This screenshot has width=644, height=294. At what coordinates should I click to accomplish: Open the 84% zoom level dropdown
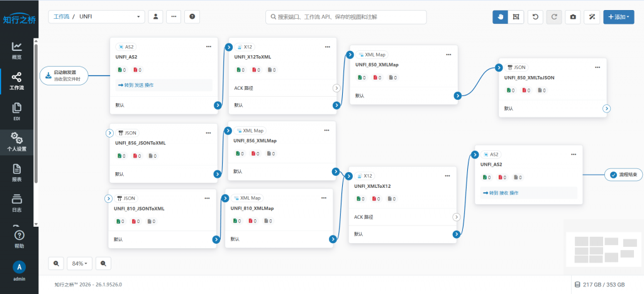click(80, 263)
